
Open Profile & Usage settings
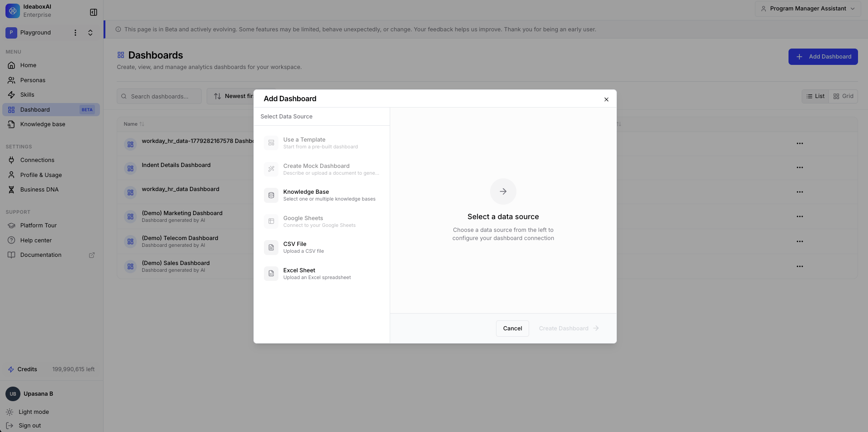pos(51,175)
